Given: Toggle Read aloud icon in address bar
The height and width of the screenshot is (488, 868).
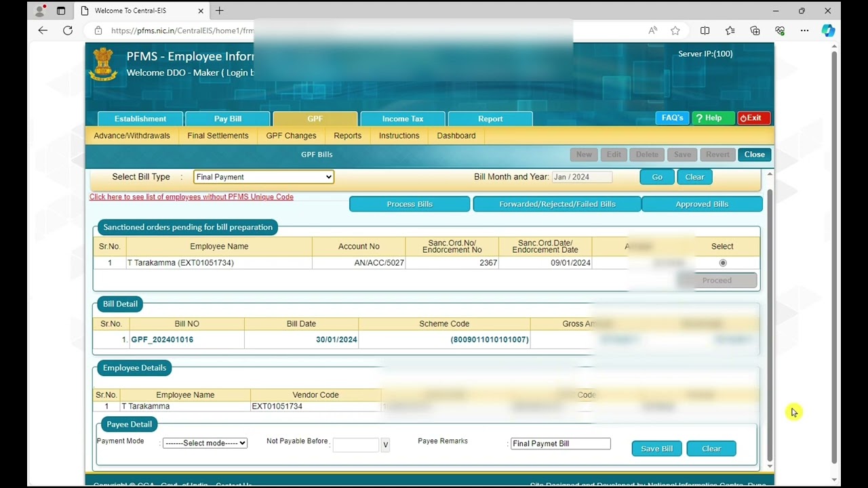Looking at the screenshot, I should coord(652,30).
